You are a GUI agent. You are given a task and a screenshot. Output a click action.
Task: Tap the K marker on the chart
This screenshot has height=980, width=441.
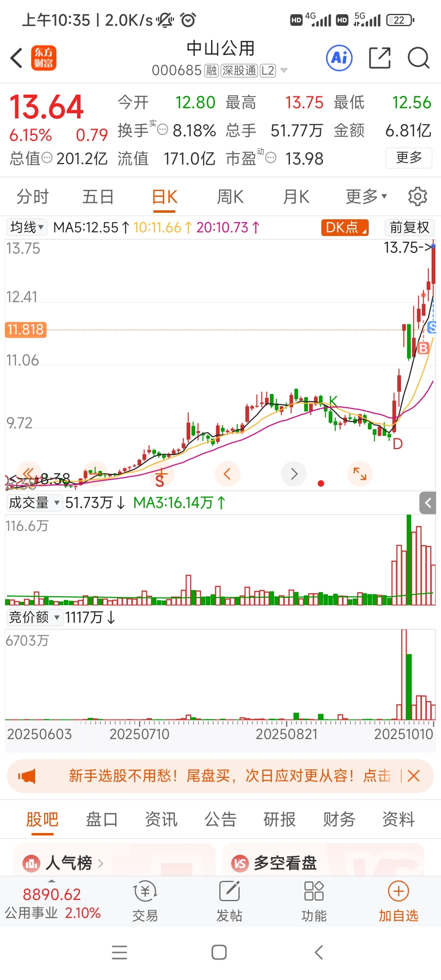(333, 401)
